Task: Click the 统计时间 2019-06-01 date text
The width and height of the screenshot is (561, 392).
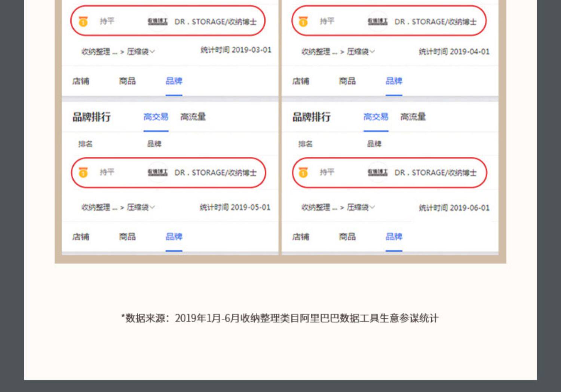Action: tap(454, 208)
